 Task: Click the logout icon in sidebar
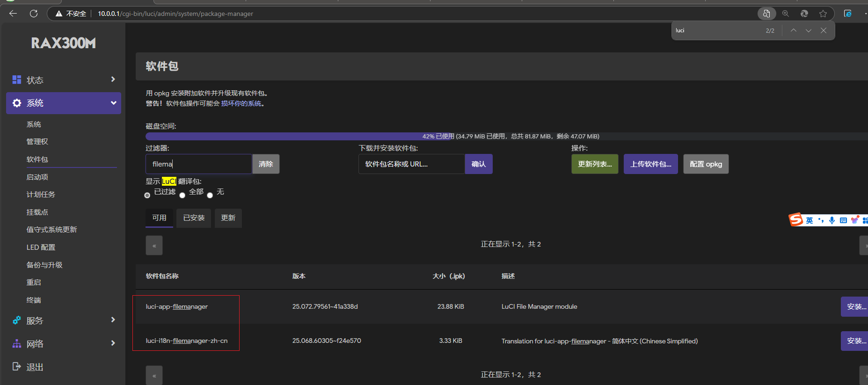coord(17,367)
